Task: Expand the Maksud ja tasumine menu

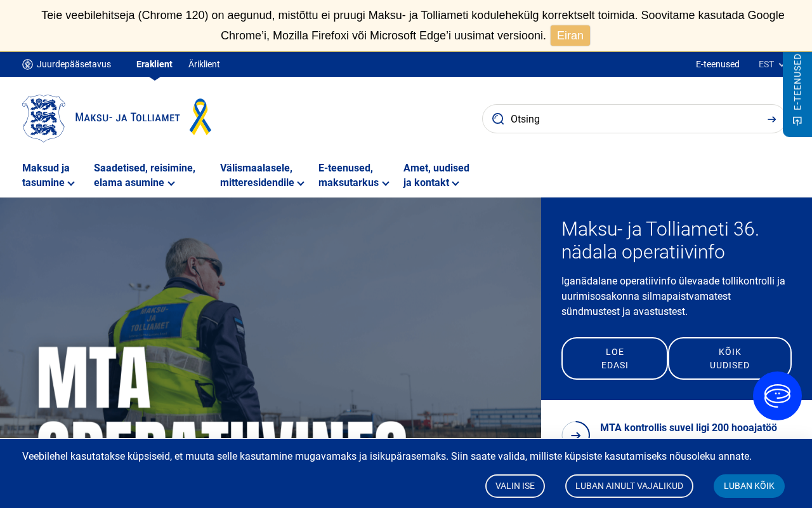Action: click(x=49, y=175)
